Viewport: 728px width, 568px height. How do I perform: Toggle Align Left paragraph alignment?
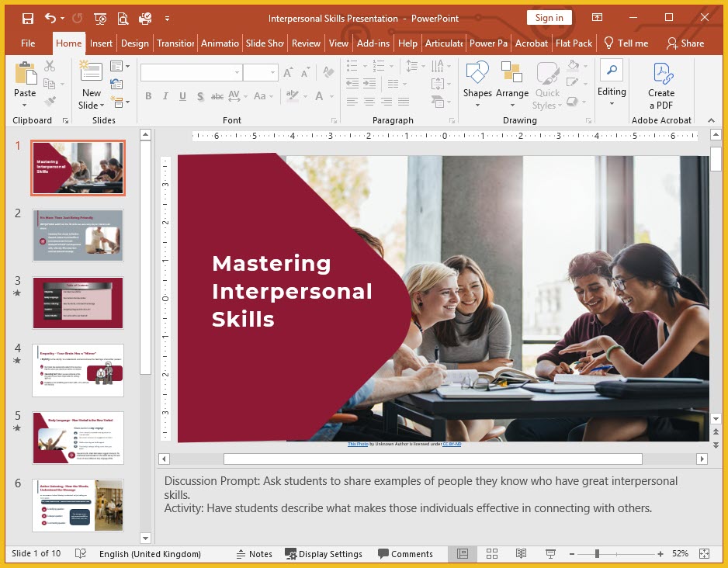(352, 102)
